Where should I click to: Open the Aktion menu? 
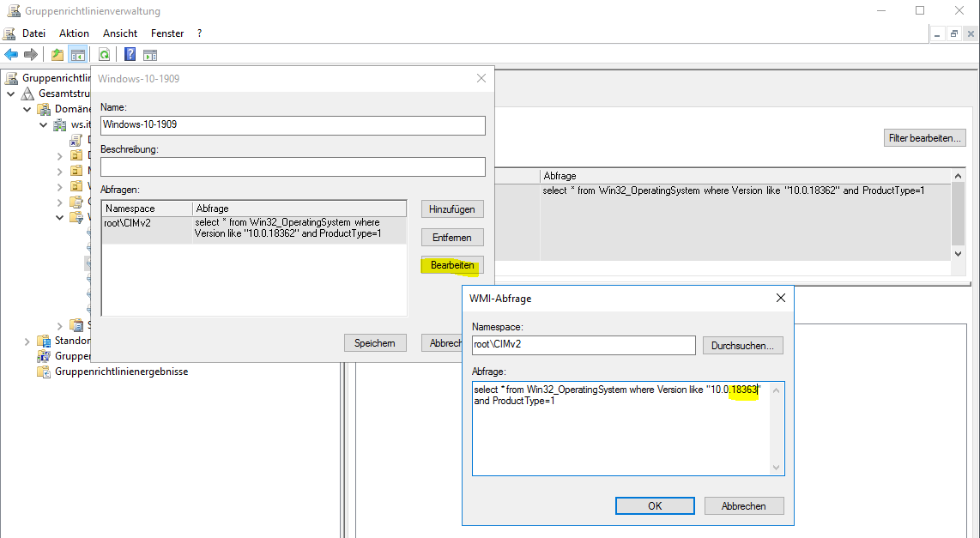click(74, 33)
